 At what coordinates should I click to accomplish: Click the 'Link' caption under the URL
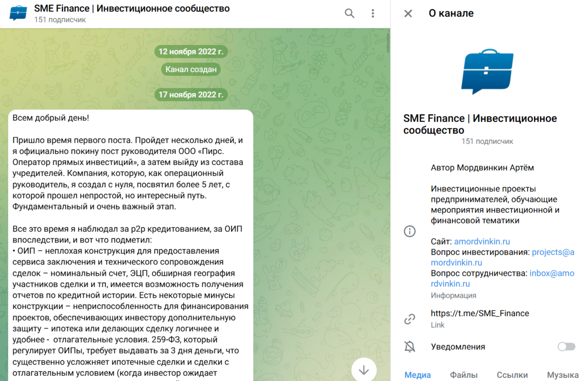click(x=438, y=325)
